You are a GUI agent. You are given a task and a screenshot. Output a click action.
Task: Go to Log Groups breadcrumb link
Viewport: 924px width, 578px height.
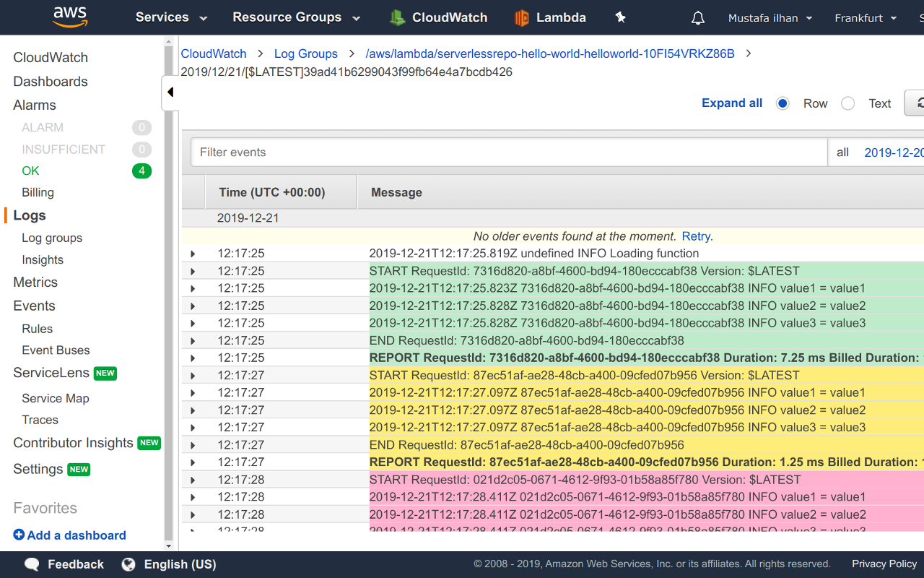306,53
